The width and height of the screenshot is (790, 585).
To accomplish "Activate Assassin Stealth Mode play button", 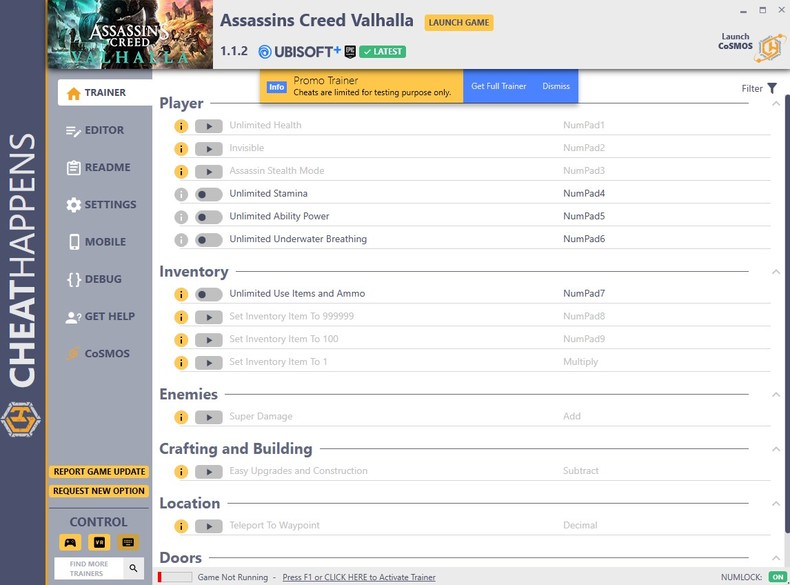I will pyautogui.click(x=209, y=171).
